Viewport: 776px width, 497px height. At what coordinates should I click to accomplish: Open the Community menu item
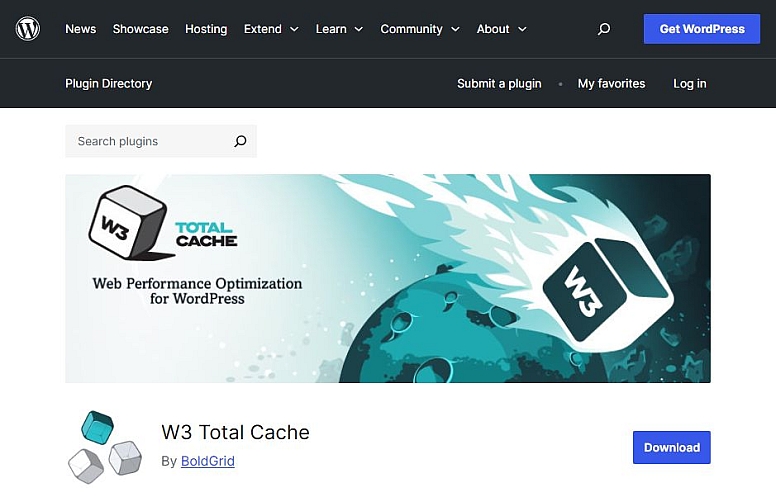click(411, 29)
